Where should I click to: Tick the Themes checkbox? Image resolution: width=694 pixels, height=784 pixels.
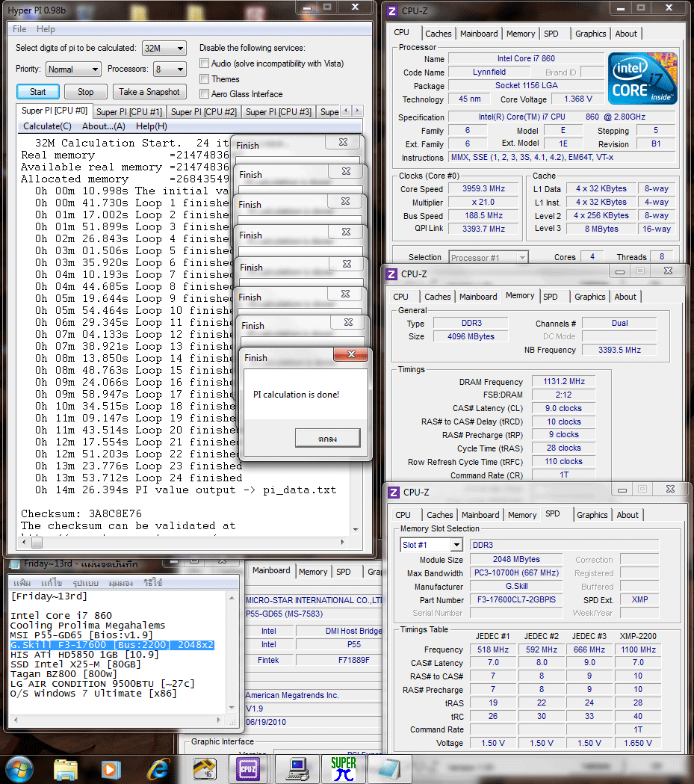[x=204, y=79]
